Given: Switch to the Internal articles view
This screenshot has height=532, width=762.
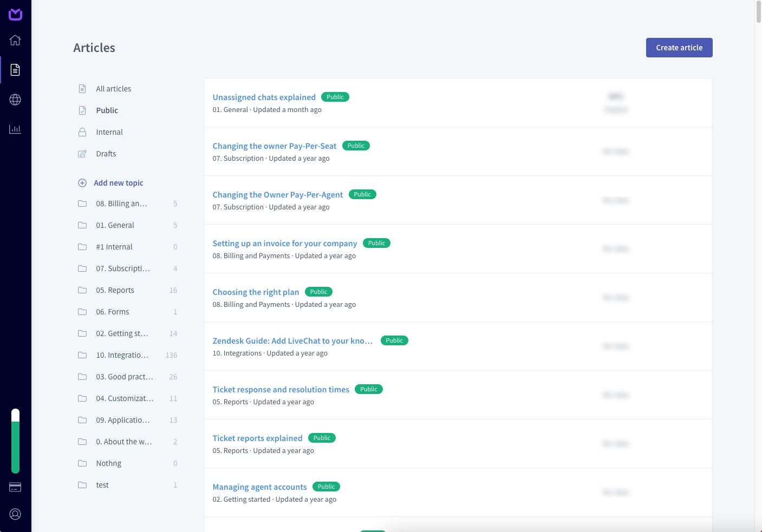Looking at the screenshot, I should tap(109, 132).
